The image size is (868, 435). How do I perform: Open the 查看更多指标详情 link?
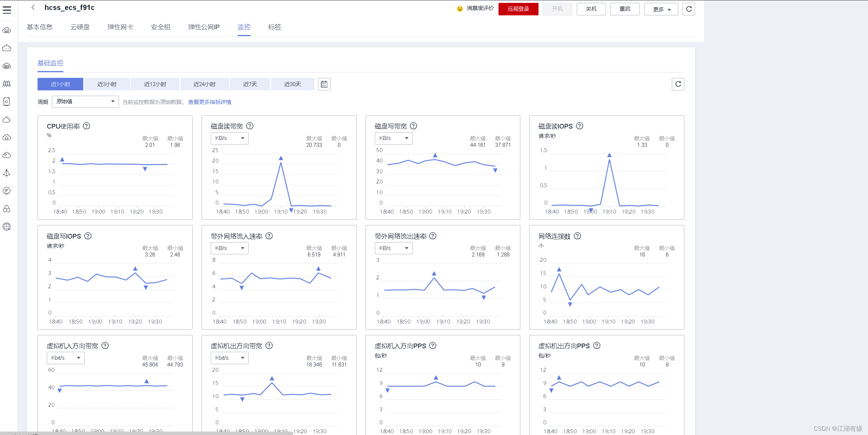click(210, 102)
